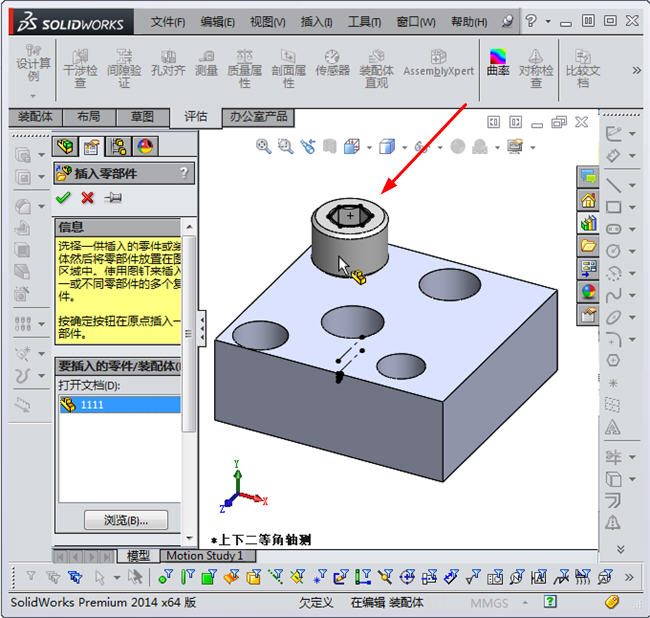Screen dimensions: 650x618
Task: Select the ConfigurationManager tab icon
Action: tap(119, 147)
